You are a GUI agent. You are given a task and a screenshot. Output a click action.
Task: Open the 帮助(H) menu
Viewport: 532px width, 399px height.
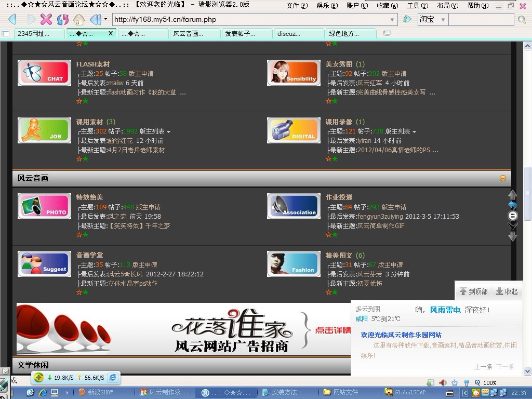pos(478,5)
